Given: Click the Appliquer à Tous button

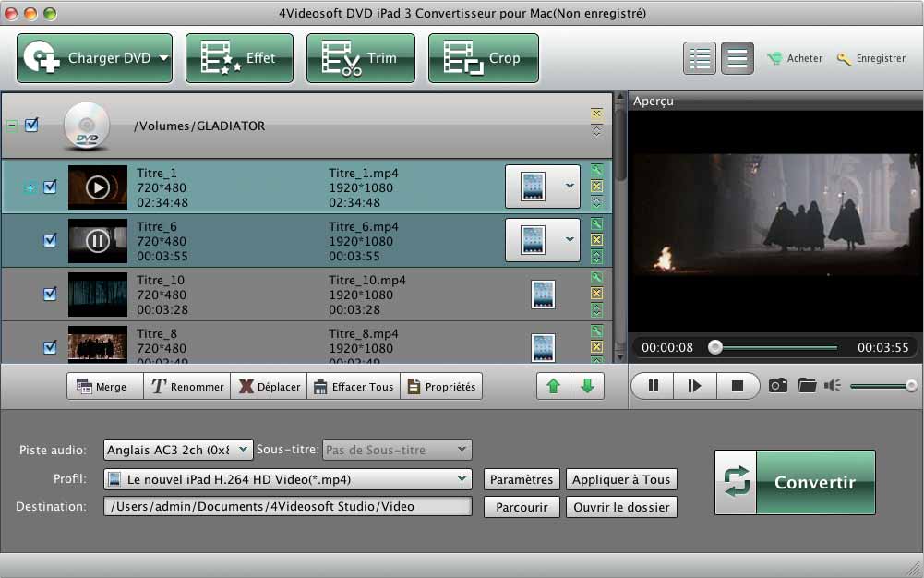Looking at the screenshot, I should coord(621,479).
